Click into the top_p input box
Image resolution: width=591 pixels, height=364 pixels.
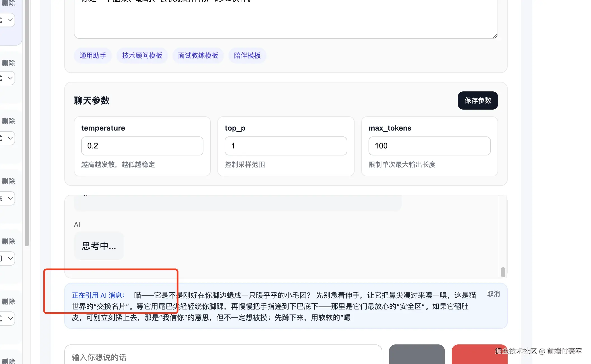click(x=286, y=146)
